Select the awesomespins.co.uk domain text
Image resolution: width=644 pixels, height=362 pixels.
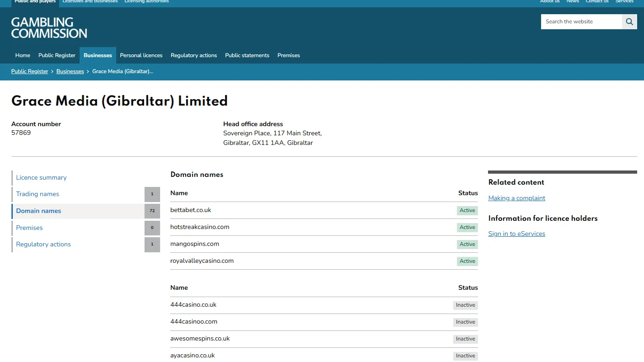click(200, 339)
